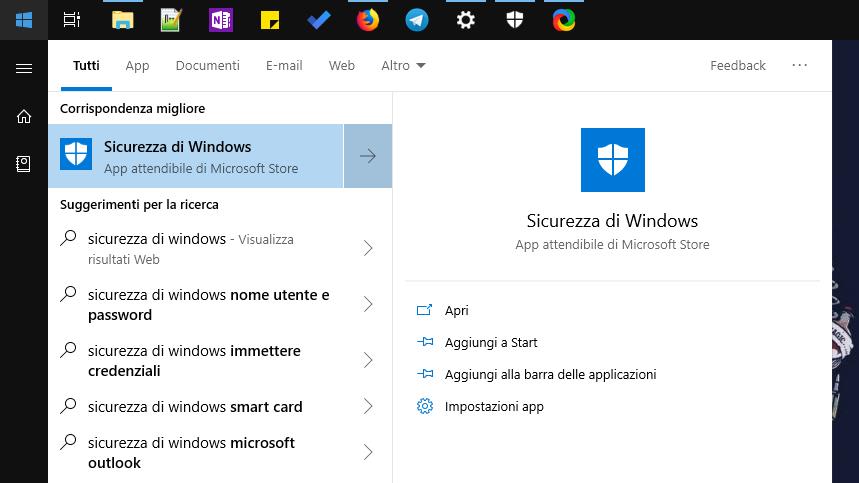Image resolution: width=859 pixels, height=483 pixels.
Task: Click the Sicurezza di Windows shield result icon
Action: 76,154
